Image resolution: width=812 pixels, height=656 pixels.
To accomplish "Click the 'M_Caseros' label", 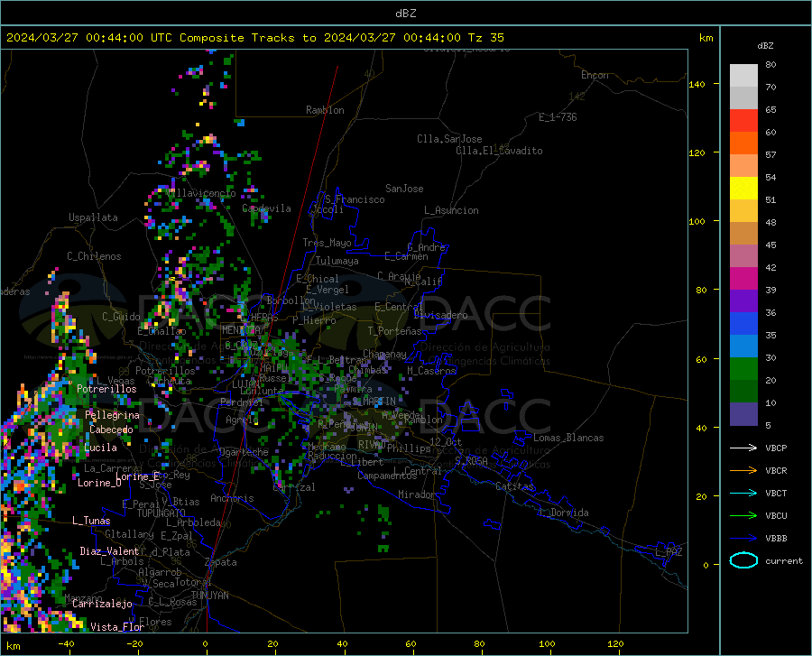I will point(431,371).
